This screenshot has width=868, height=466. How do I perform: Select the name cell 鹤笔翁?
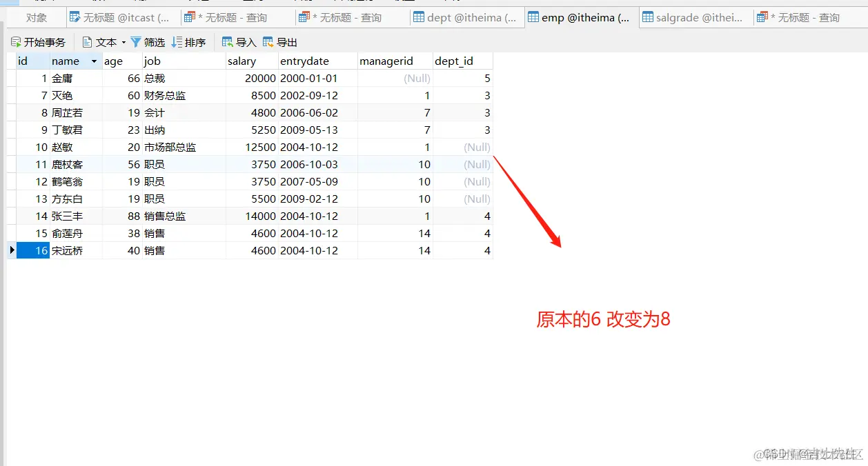click(76, 182)
